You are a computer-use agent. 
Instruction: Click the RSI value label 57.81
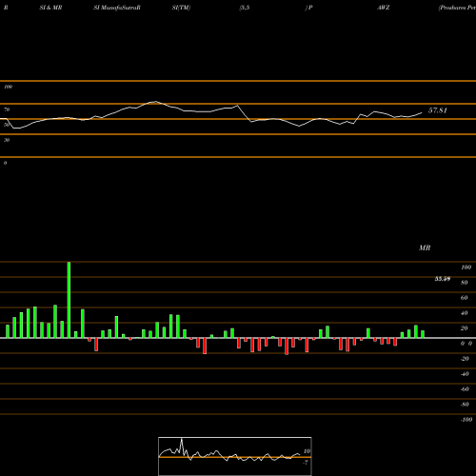(438, 110)
